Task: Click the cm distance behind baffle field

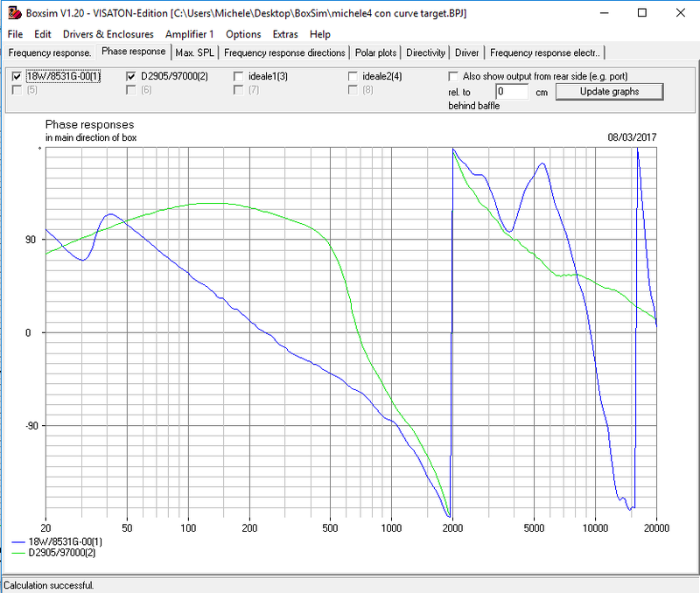Action: coord(512,92)
